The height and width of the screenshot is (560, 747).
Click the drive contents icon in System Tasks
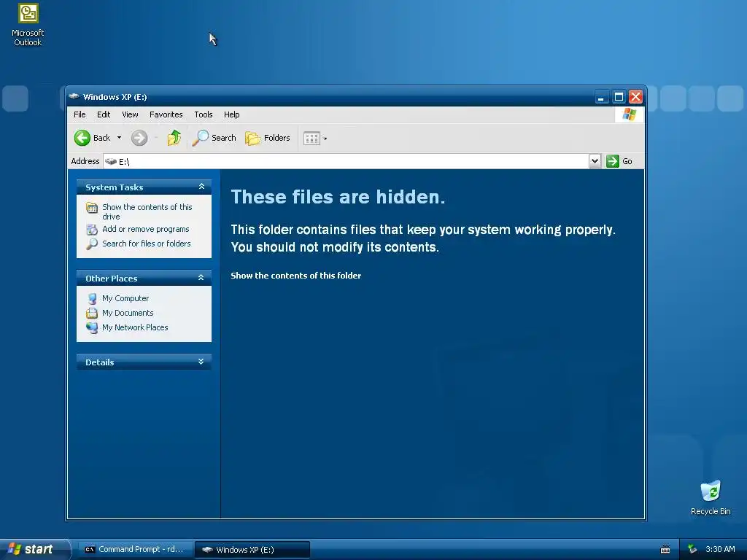point(92,208)
